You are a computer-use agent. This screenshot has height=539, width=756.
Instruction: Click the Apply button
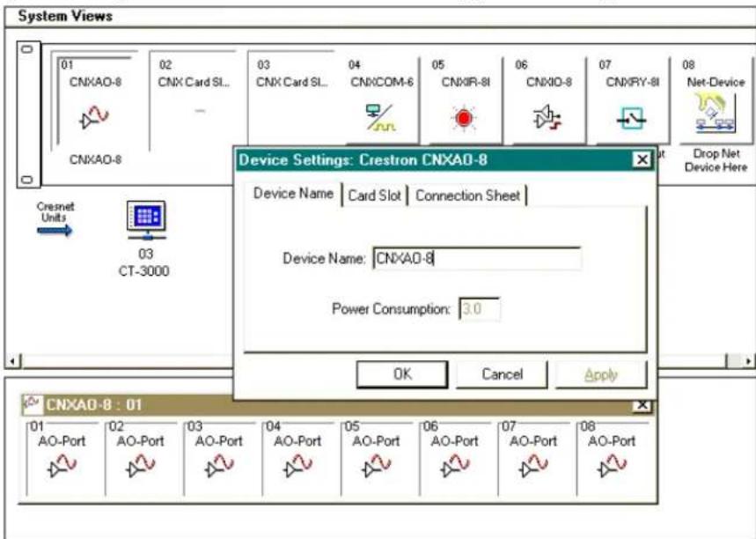601,374
